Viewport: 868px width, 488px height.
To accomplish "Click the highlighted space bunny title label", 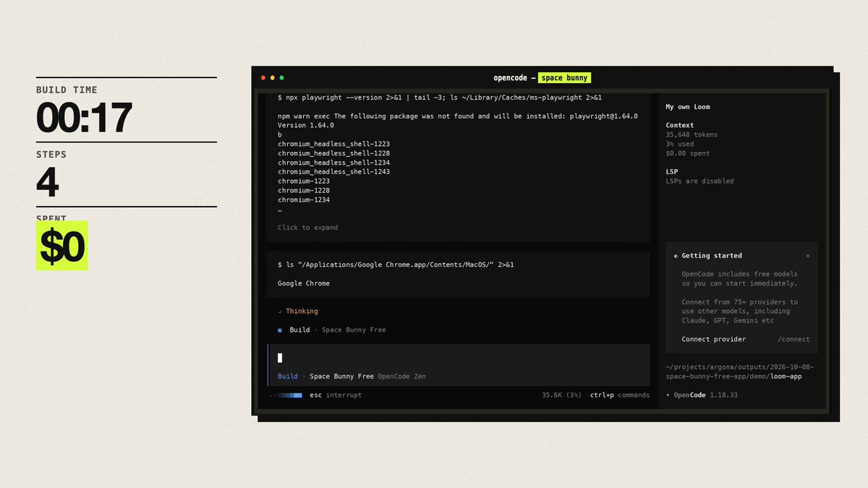I will (564, 78).
